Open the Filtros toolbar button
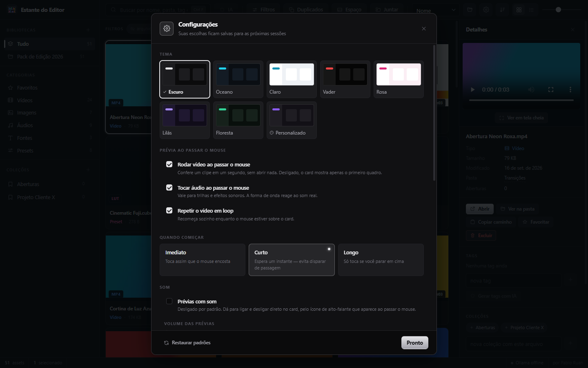This screenshot has height=368, width=588. click(x=264, y=10)
